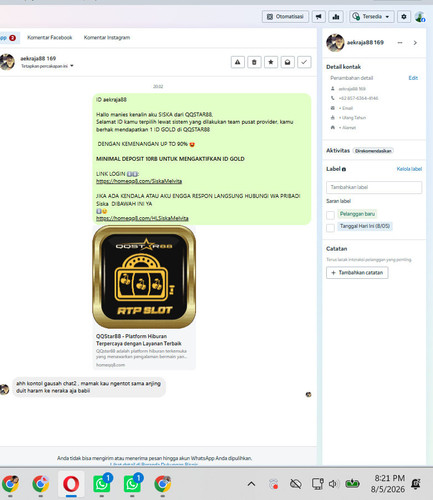
Task: Open the first WhatsApp taskbar icon
Action: tap(102, 484)
